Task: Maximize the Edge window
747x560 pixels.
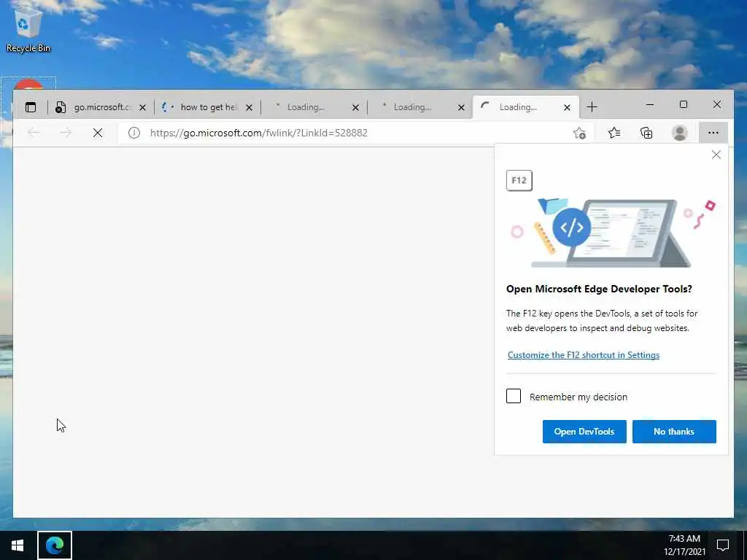Action: pyautogui.click(x=683, y=104)
